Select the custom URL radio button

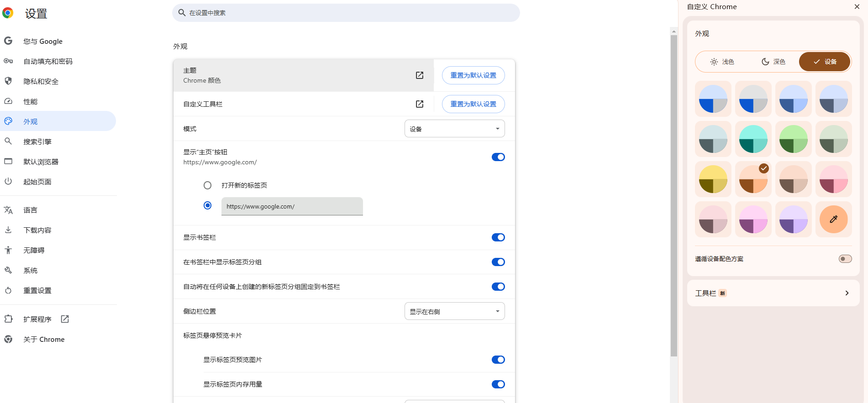(208, 205)
